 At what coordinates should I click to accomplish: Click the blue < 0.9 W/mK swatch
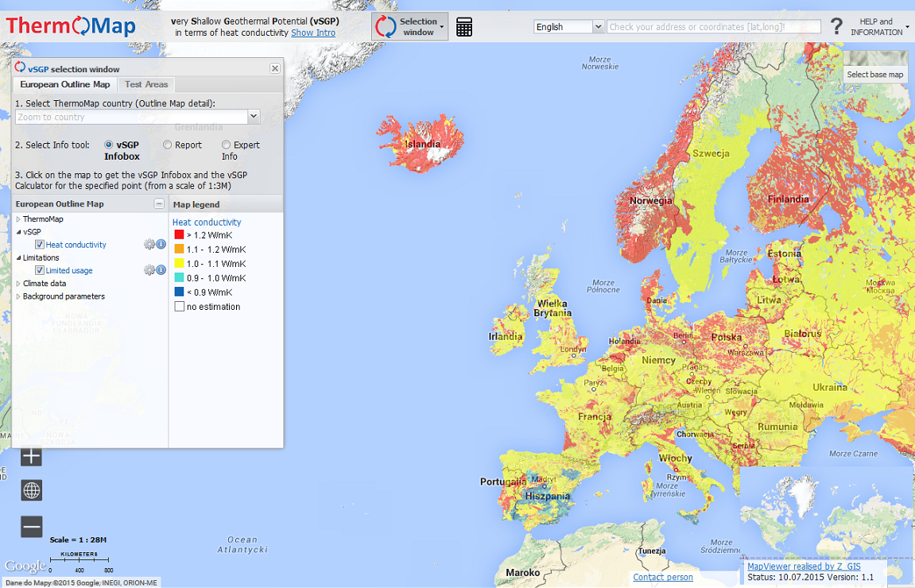[x=179, y=292]
